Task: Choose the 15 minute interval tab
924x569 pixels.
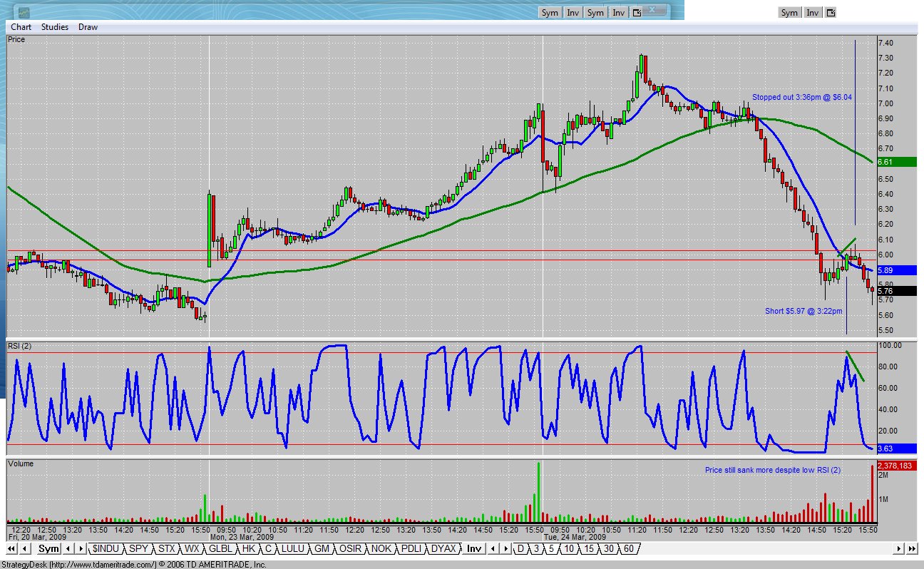Action: click(588, 548)
